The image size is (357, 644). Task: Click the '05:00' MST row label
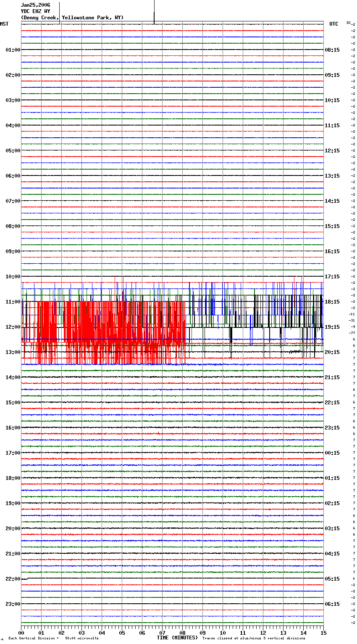[x=13, y=151]
